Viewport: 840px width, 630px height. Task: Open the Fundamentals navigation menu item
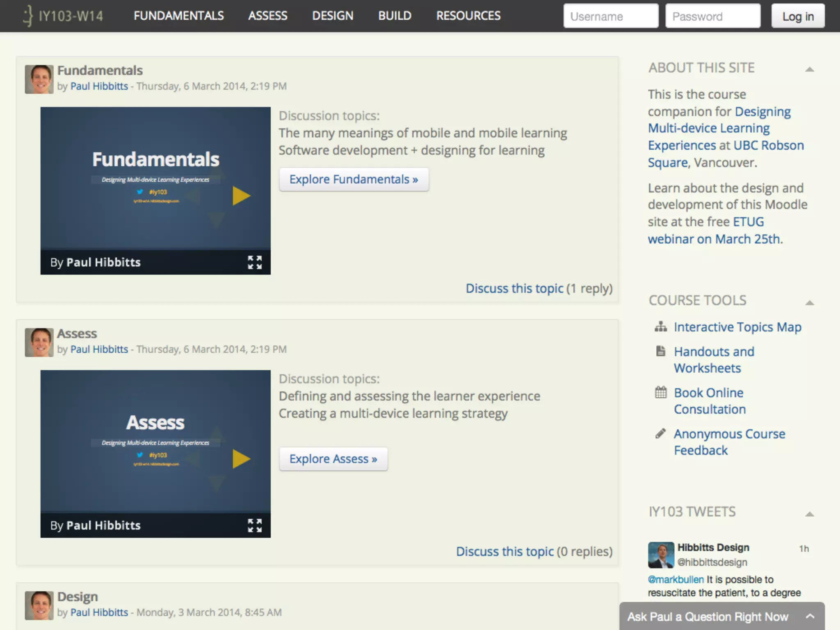[178, 16]
